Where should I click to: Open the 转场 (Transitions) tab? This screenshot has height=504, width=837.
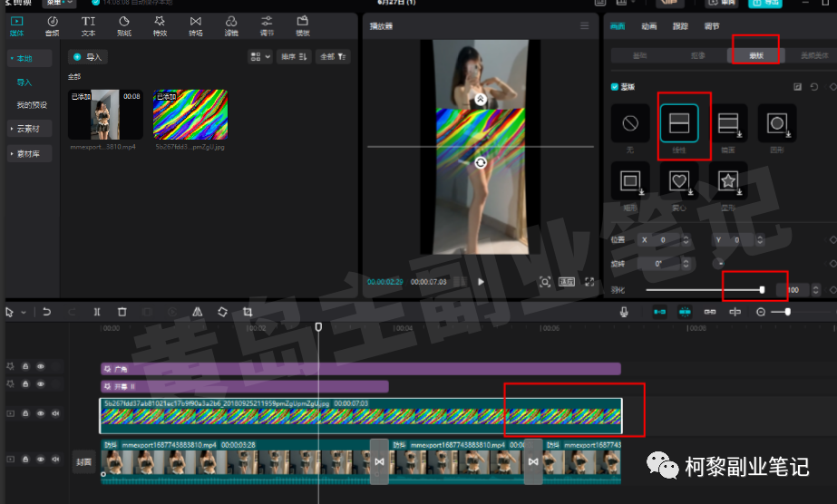[x=195, y=26]
